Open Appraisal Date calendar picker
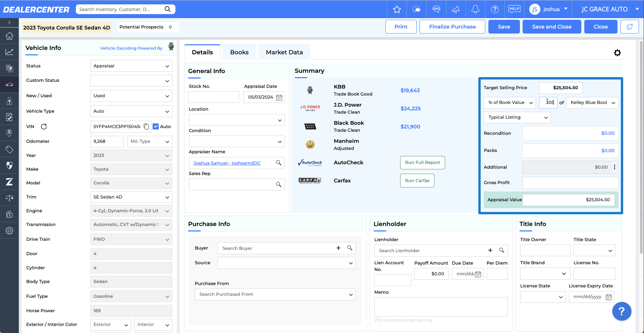 click(279, 97)
